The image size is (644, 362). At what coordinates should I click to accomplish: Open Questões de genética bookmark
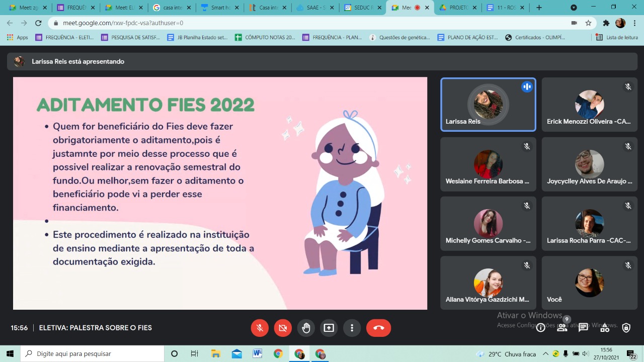pos(399,37)
